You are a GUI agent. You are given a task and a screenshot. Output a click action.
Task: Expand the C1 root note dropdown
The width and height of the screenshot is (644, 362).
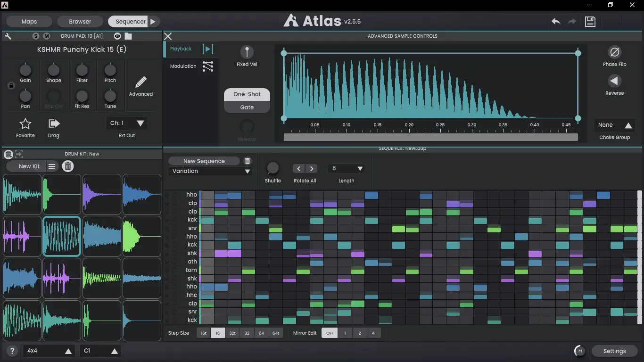tap(100, 351)
